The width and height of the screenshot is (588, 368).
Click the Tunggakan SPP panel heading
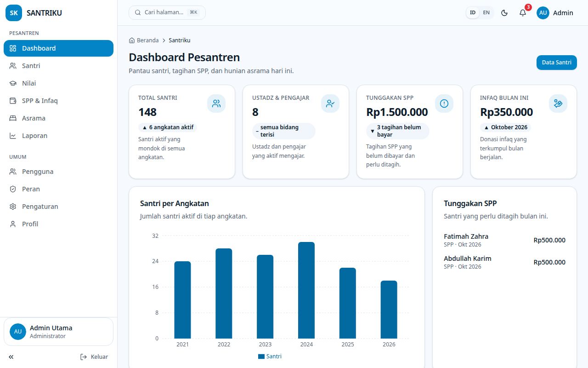tap(470, 203)
